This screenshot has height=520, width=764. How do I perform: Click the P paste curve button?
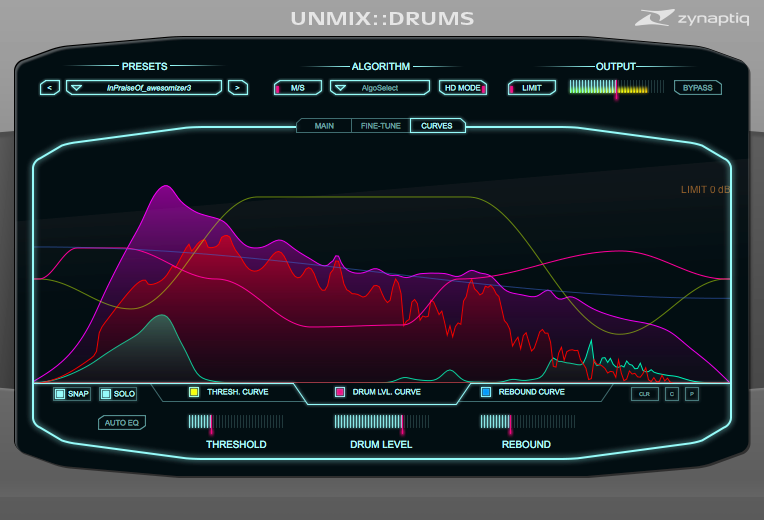(x=692, y=394)
